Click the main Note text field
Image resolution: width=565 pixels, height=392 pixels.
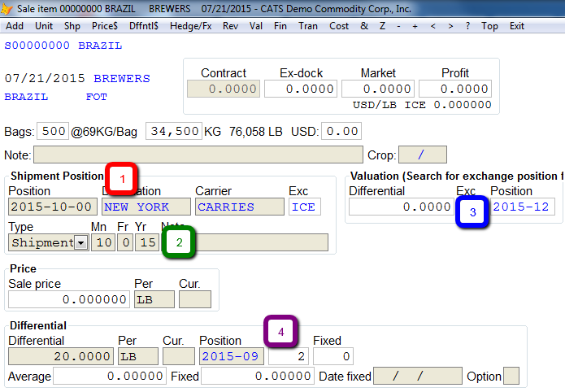(x=198, y=155)
